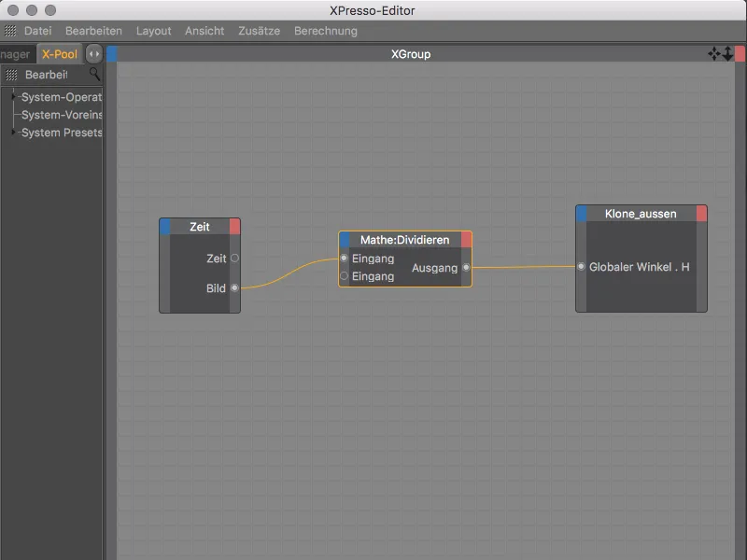Click the Ausgang output port
Screen dimensions: 747x560
click(466, 268)
